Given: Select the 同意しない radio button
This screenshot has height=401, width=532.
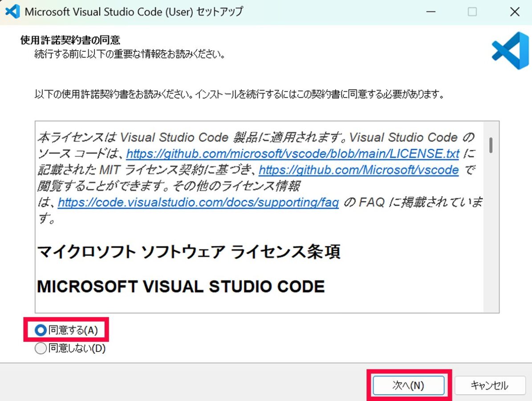Looking at the screenshot, I should point(41,348).
